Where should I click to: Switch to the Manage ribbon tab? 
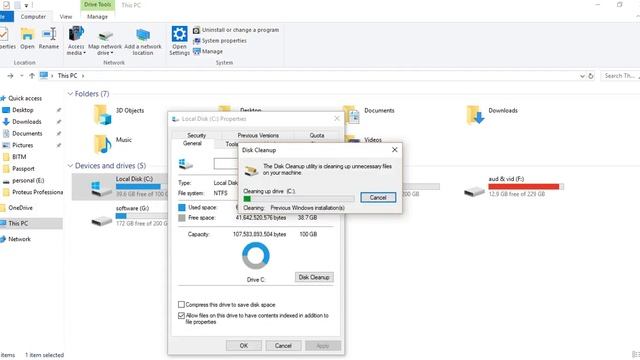[x=98, y=17]
